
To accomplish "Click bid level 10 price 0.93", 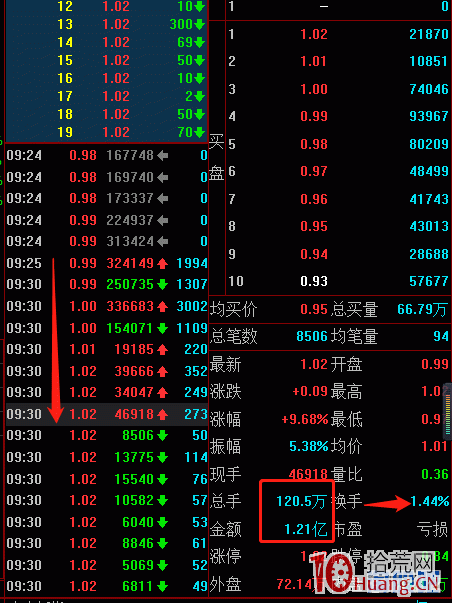I will (314, 282).
